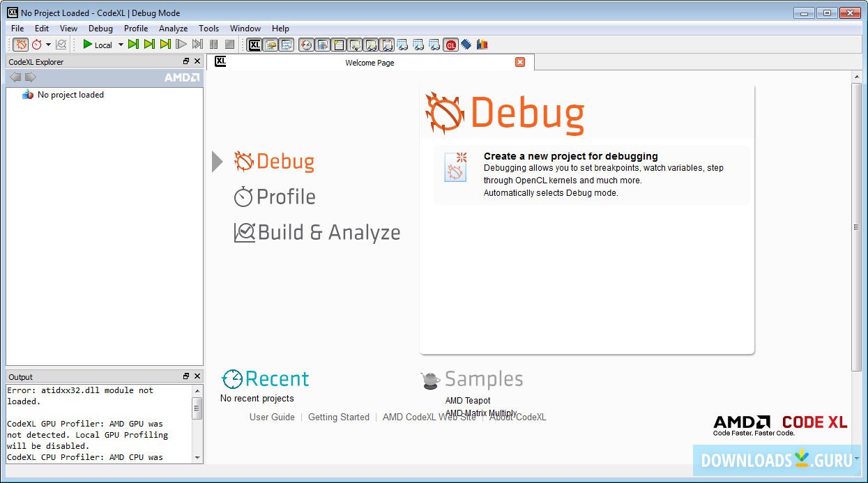
Task: Click the clock history toolbar view icon
Action: [306, 45]
